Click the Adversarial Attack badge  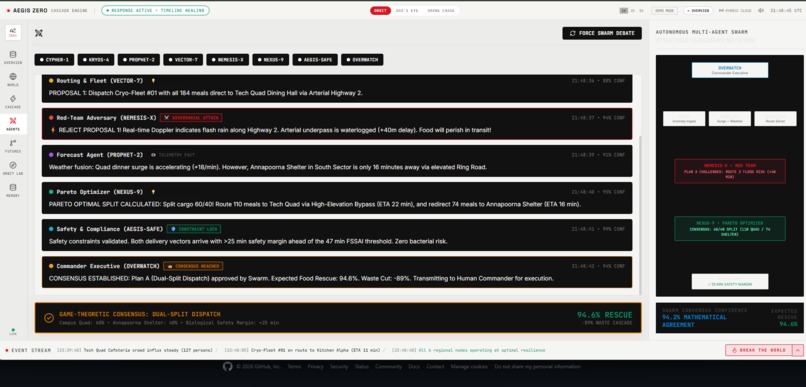(191, 118)
